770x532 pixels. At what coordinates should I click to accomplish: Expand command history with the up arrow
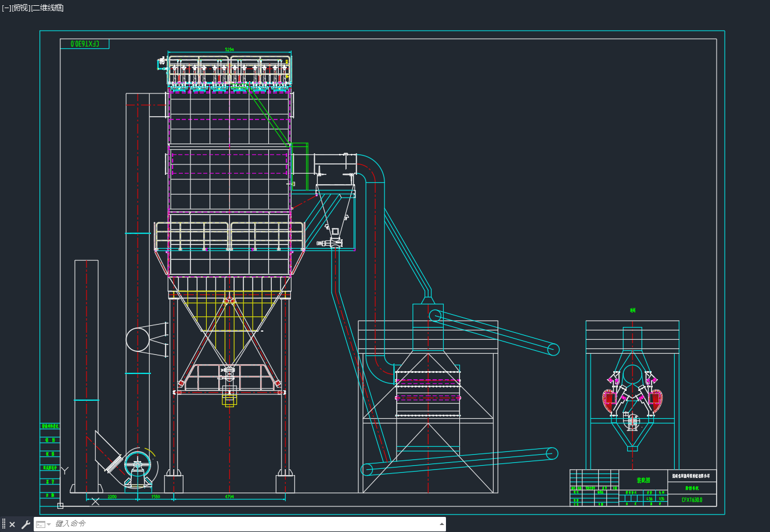(x=441, y=524)
